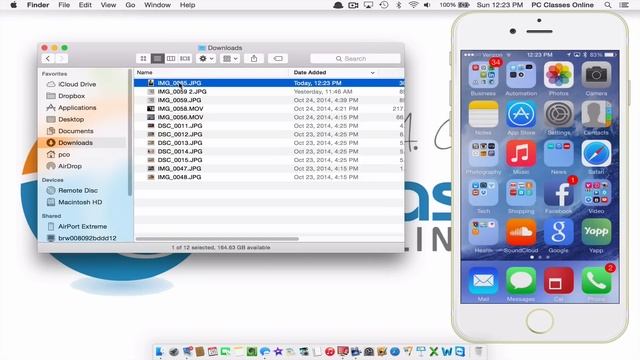Tap the App Store icon on iPhone
Image resolution: width=640 pixels, height=360 pixels.
521,114
